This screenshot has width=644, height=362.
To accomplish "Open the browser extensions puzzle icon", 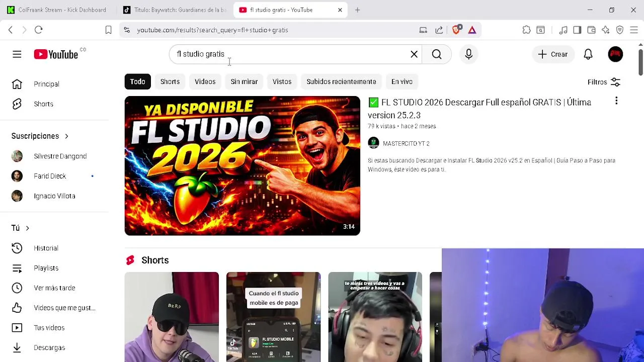I will 526,30.
